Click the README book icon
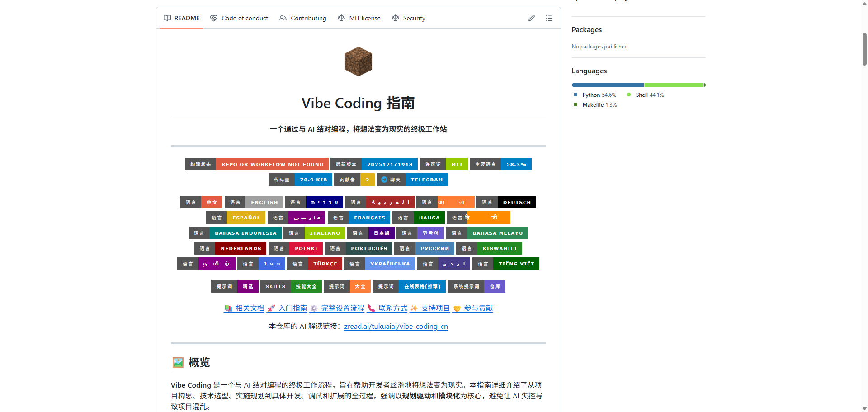 pos(167,18)
